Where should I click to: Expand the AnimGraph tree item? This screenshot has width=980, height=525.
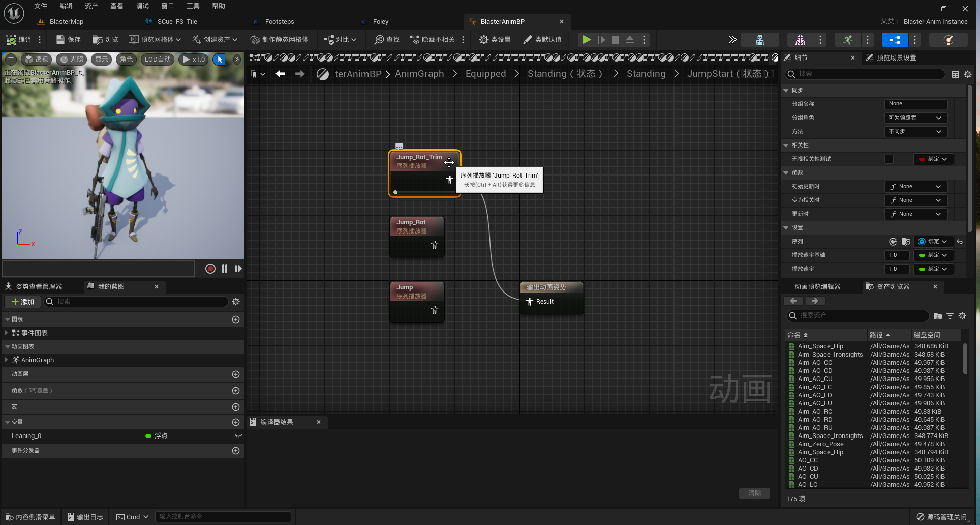(6, 360)
